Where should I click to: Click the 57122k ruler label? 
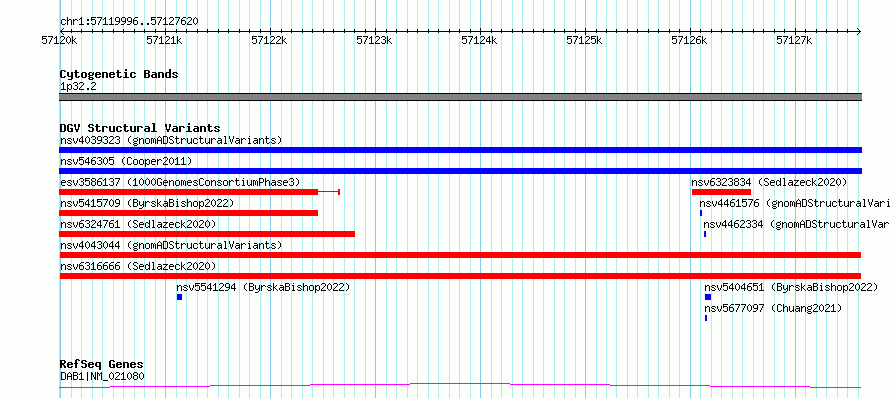[x=269, y=40]
